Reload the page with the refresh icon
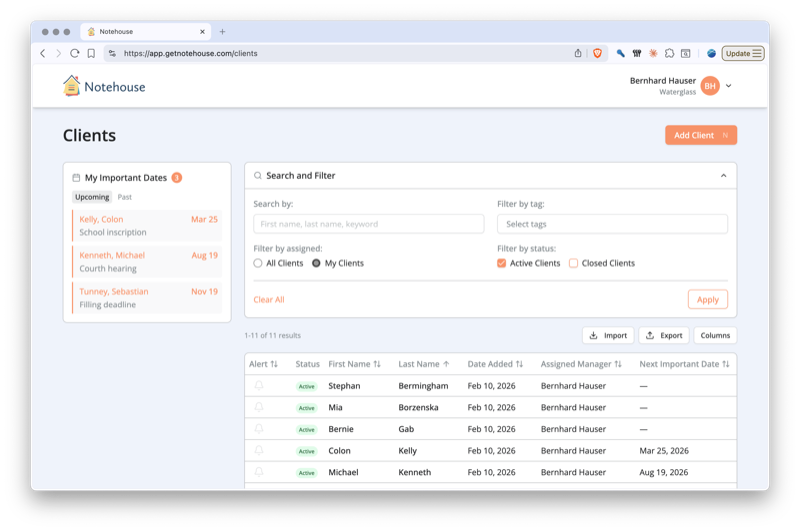Image resolution: width=800 pixels, height=531 pixels. [74, 53]
